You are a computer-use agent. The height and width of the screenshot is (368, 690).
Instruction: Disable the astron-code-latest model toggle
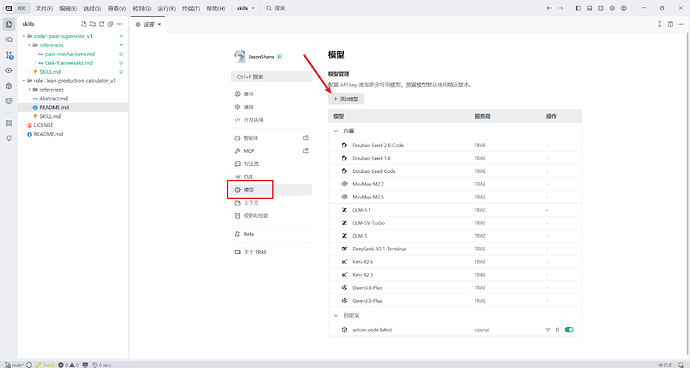tap(569, 330)
